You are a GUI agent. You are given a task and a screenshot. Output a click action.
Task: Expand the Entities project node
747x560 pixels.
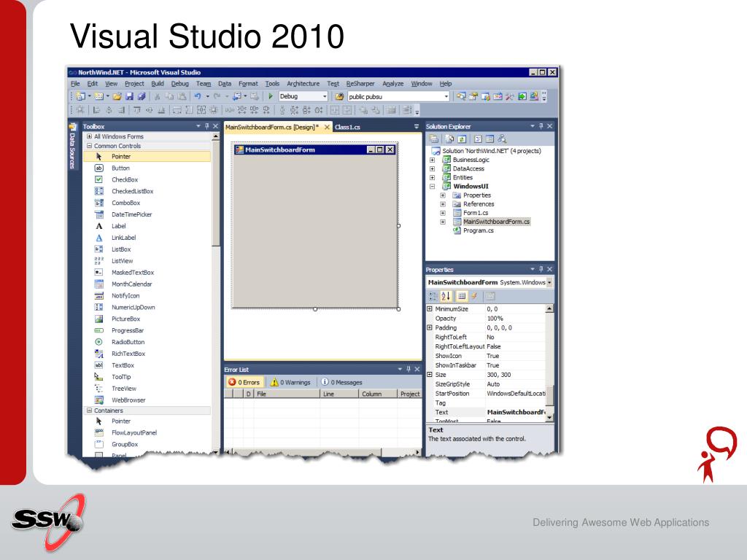[432, 178]
